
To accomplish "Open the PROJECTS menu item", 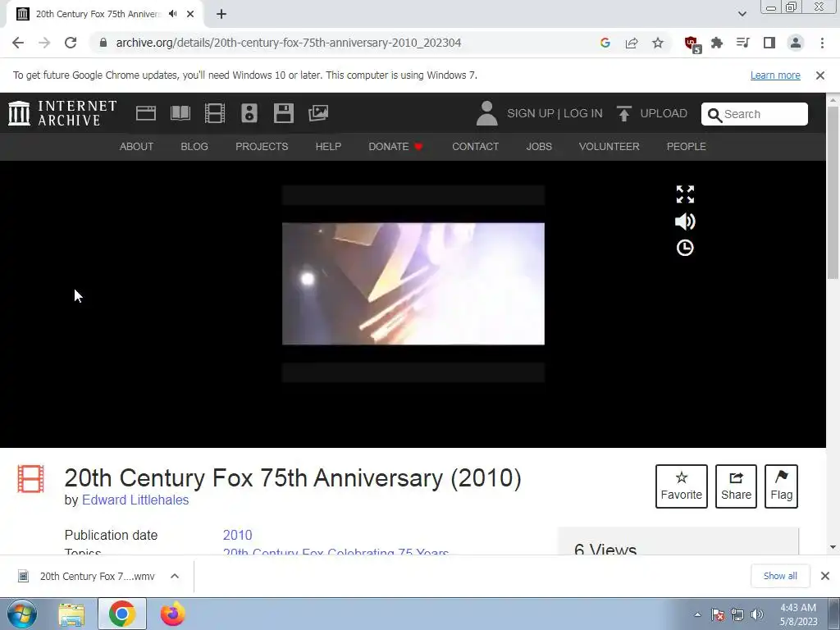I will (x=262, y=146).
